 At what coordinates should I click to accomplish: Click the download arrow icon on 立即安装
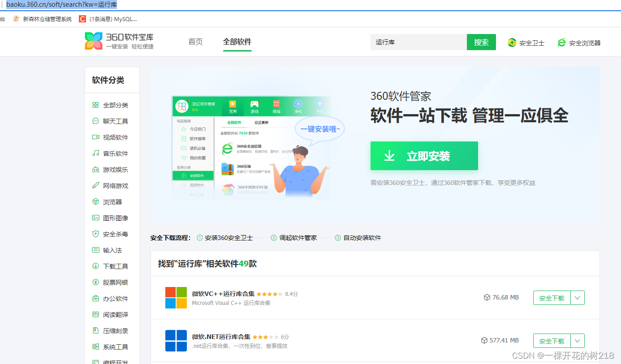tap(389, 156)
